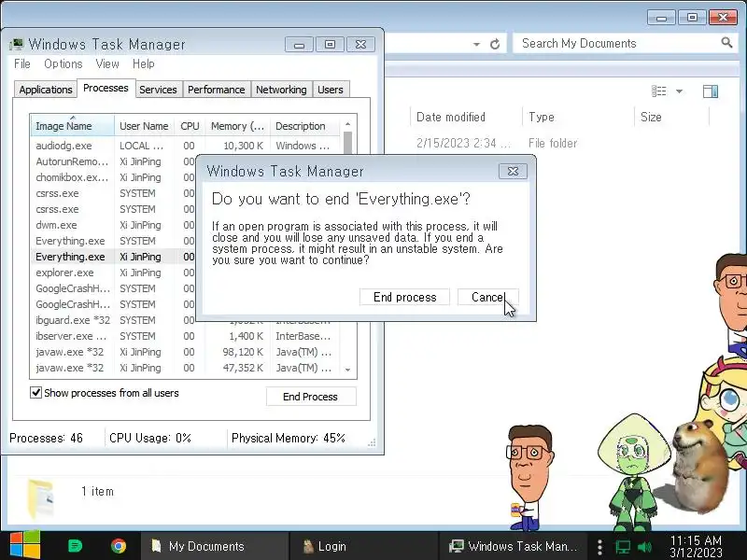Sort files by Type column
747x560 pixels.
coord(578,118)
